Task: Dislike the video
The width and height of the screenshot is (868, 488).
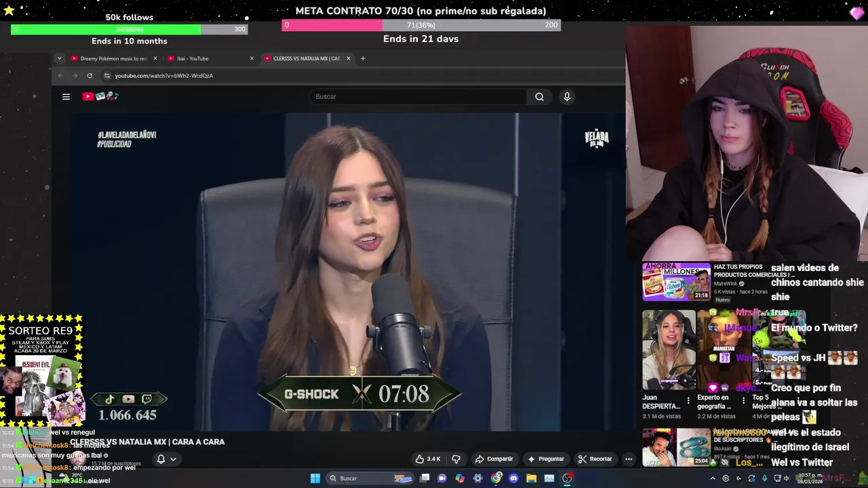Action: tap(456, 459)
